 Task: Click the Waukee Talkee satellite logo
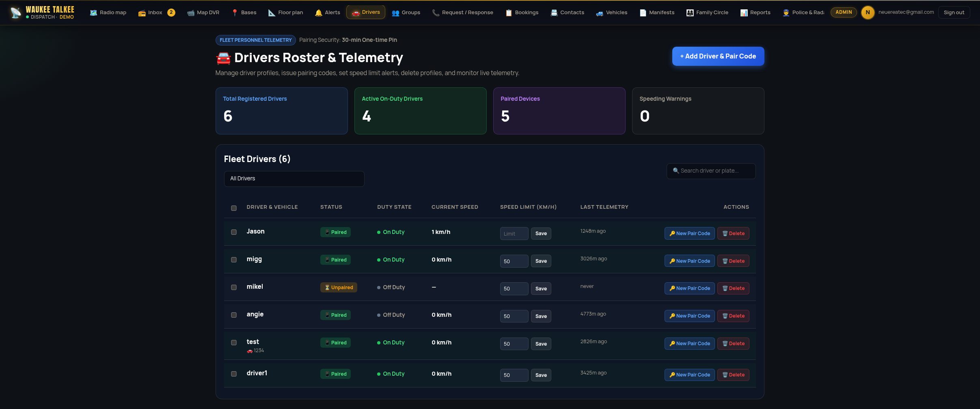point(16,13)
